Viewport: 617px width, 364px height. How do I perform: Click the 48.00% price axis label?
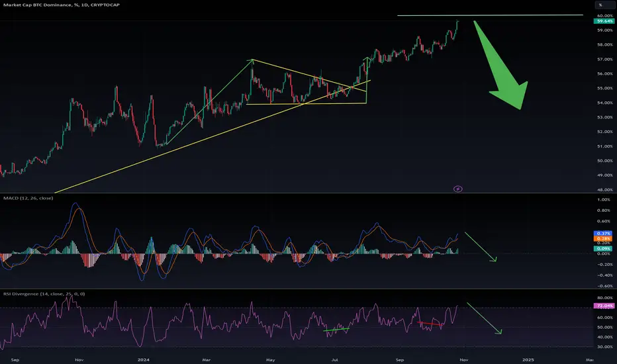coord(605,190)
